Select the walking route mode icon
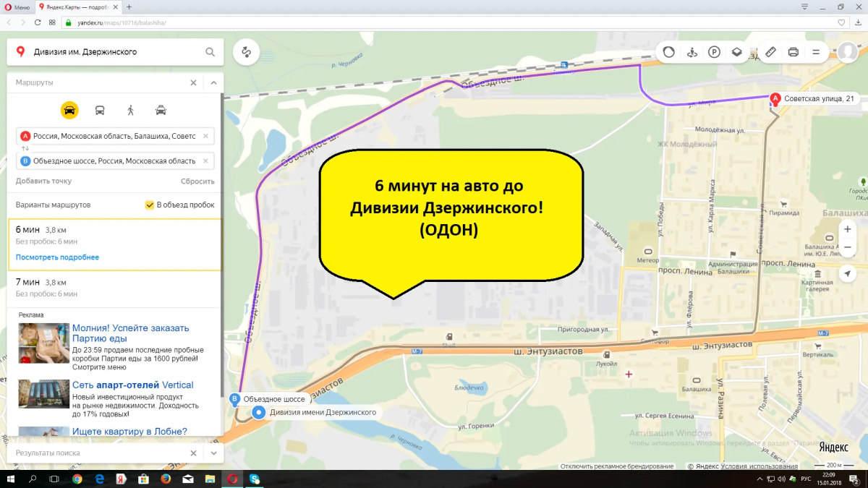 131,110
